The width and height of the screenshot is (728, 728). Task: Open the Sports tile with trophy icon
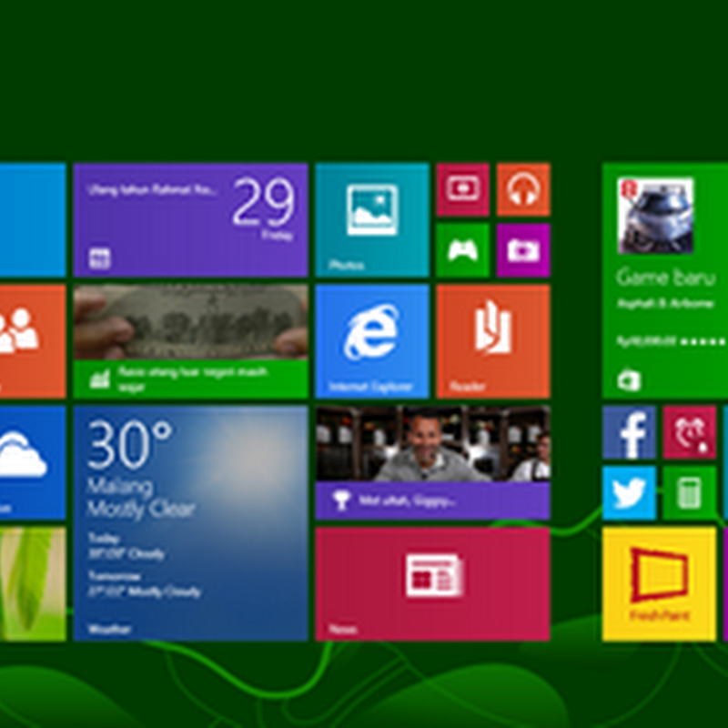433,462
